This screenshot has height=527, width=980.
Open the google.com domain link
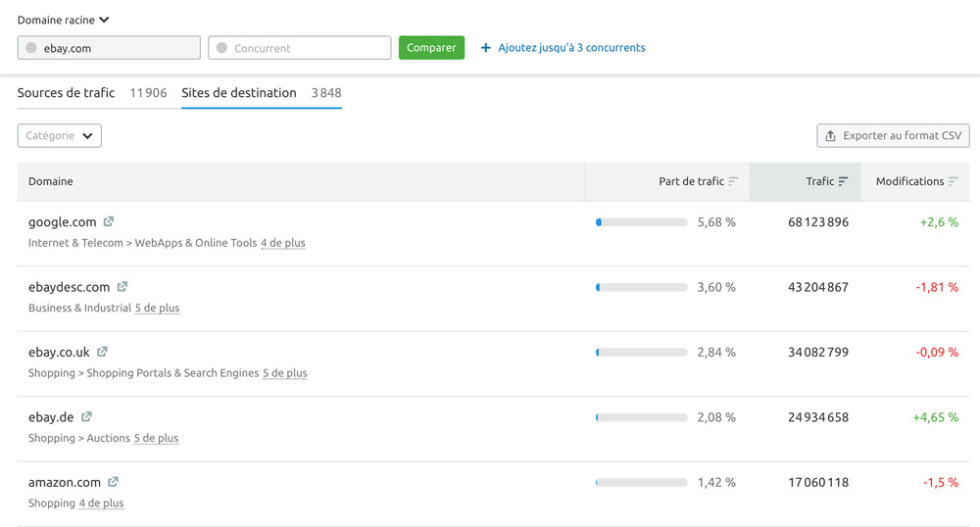[62, 221]
